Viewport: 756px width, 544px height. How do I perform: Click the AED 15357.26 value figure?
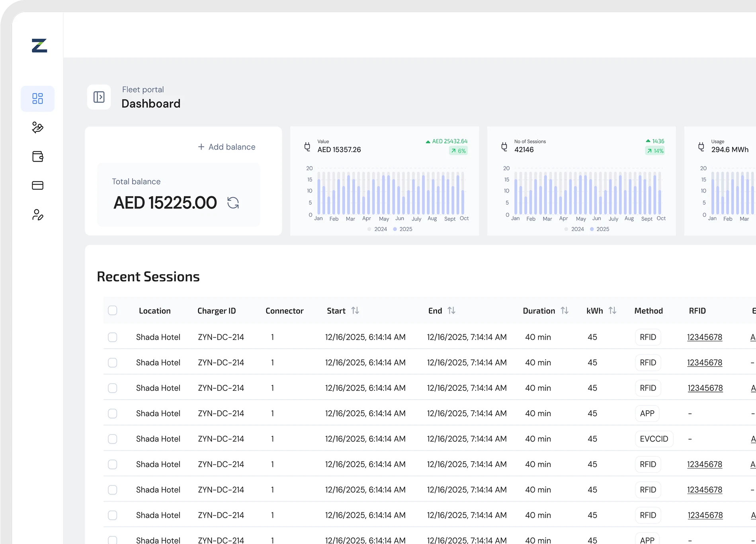[x=339, y=150]
